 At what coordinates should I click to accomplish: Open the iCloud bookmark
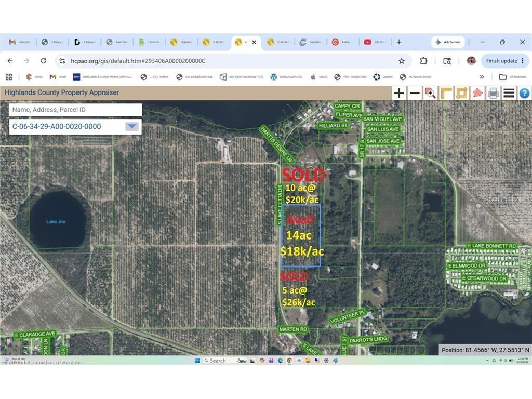(318, 77)
